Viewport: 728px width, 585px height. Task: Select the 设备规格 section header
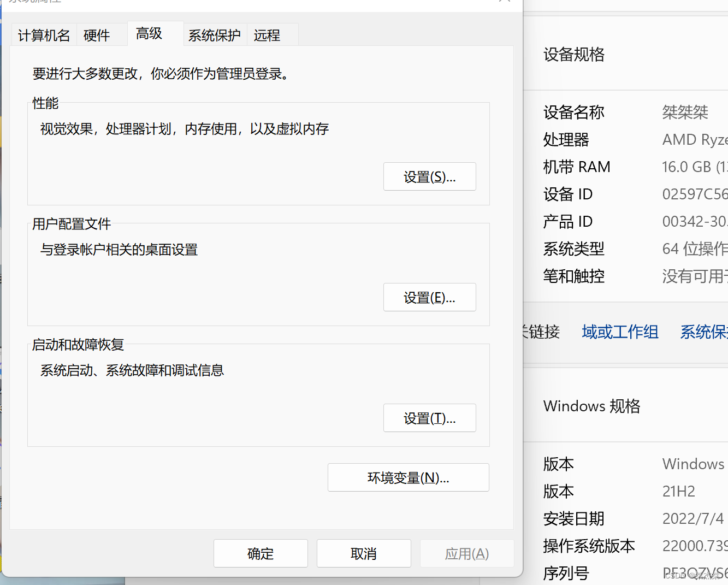click(574, 55)
